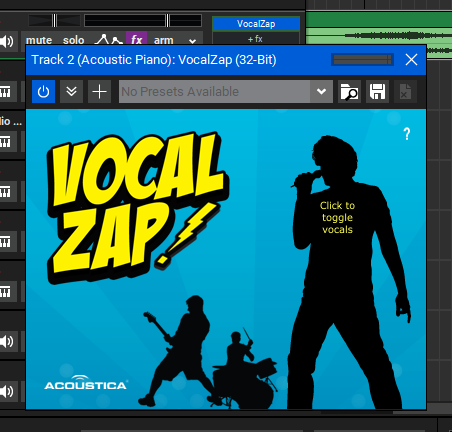
Task: Solo the track with solo button
Action: point(74,40)
